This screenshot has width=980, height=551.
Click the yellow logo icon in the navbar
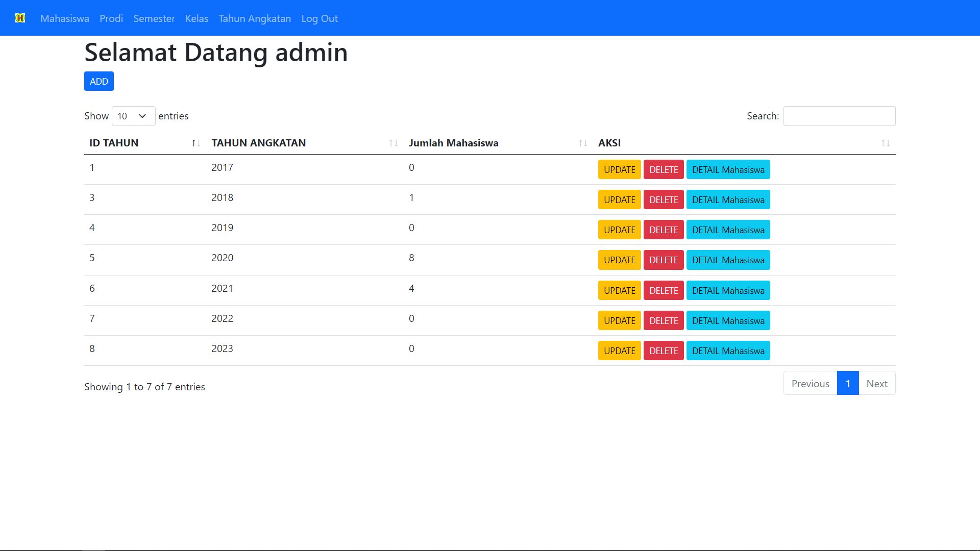[21, 18]
